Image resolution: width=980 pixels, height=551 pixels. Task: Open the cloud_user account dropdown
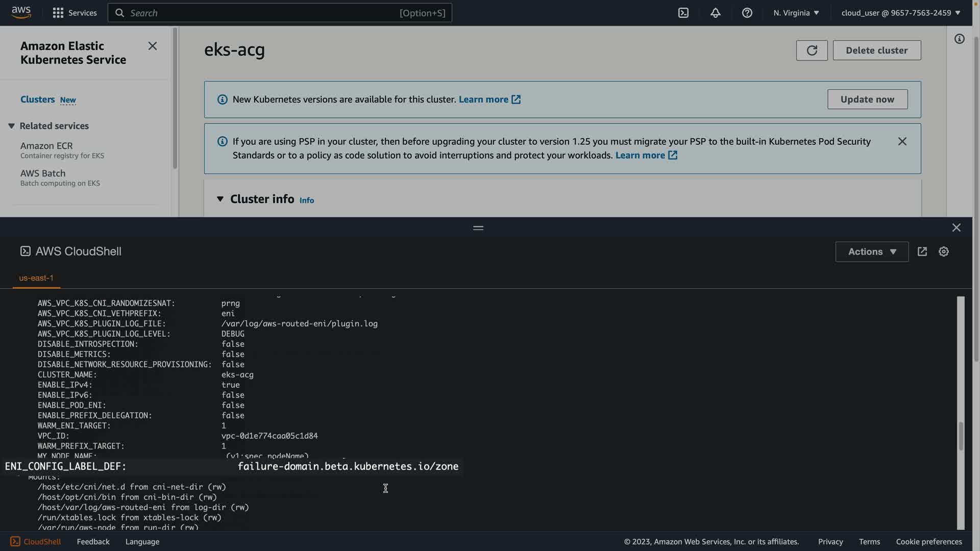[900, 13]
